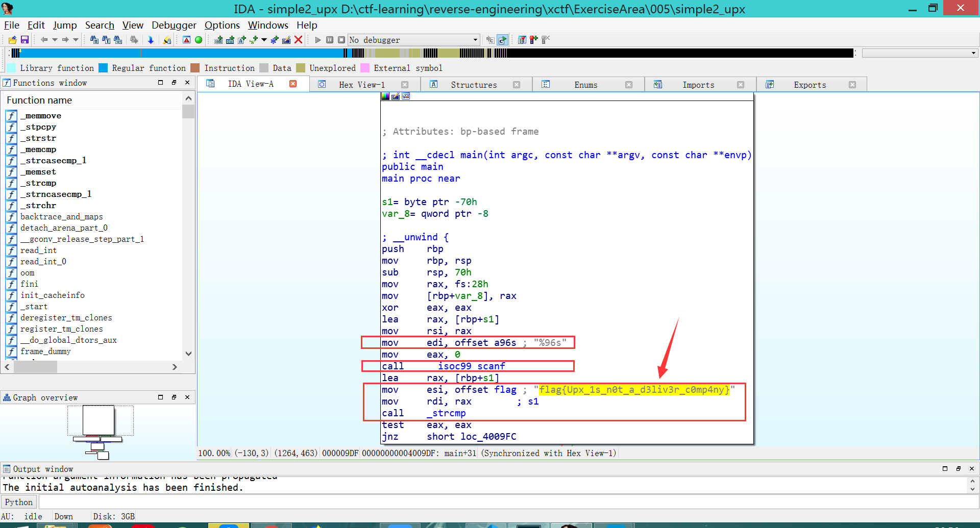This screenshot has height=528, width=980.
Task: Click the delete breakpoint toolbar icon
Action: coord(546,39)
